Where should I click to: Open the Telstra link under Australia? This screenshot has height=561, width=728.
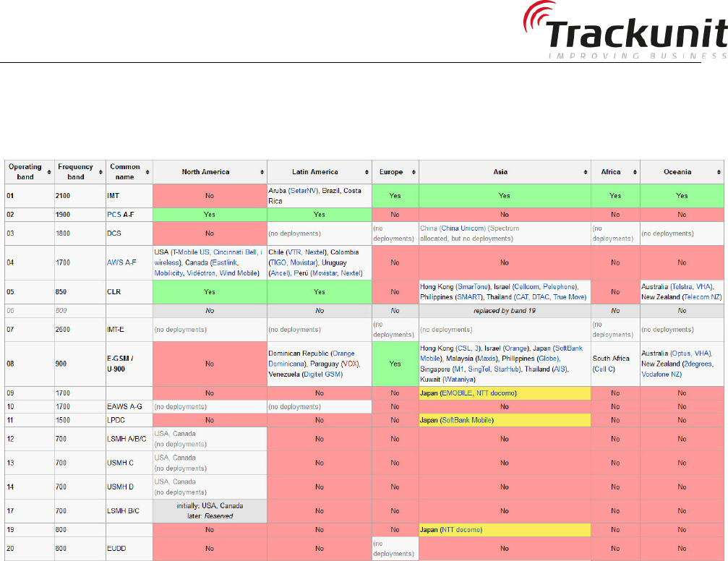point(682,286)
